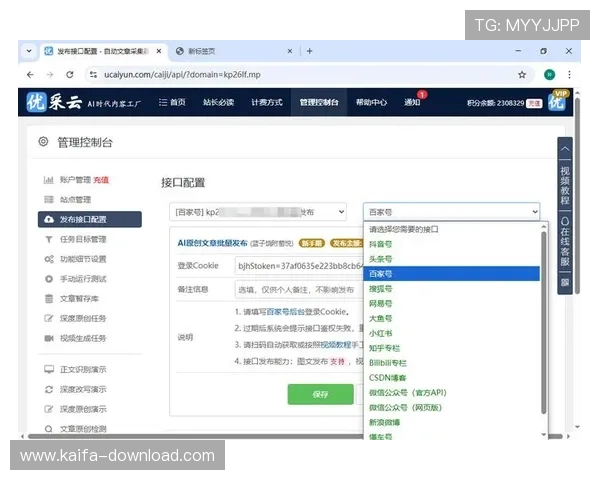
Task: Click the browser address bar URL
Action: 182,75
